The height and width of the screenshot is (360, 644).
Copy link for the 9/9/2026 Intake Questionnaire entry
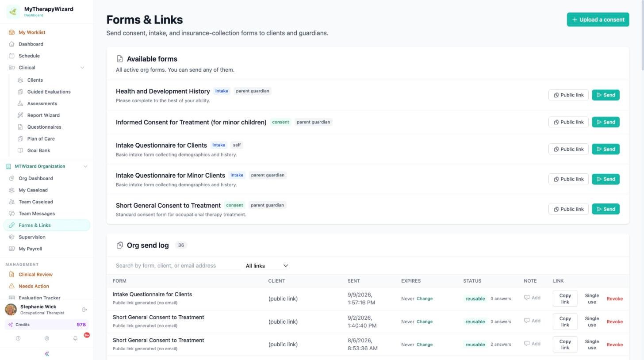(565, 299)
